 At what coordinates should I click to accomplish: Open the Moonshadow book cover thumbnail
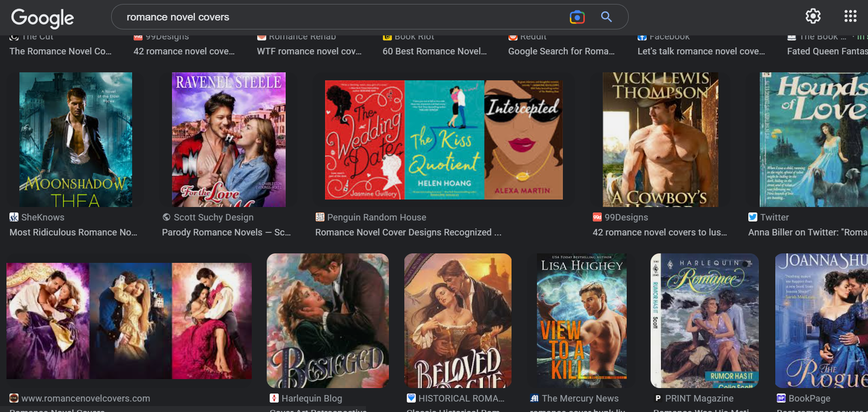tap(76, 140)
